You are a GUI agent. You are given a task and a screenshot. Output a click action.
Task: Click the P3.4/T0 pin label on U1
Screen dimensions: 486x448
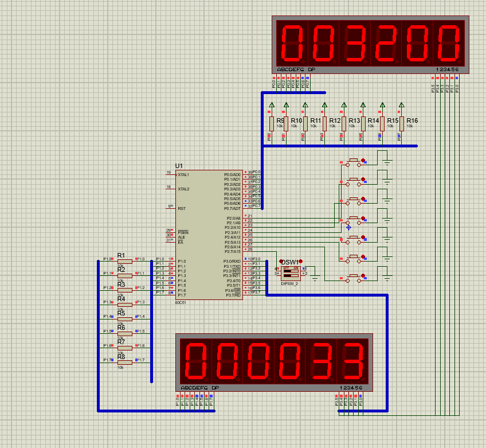coord(233,281)
